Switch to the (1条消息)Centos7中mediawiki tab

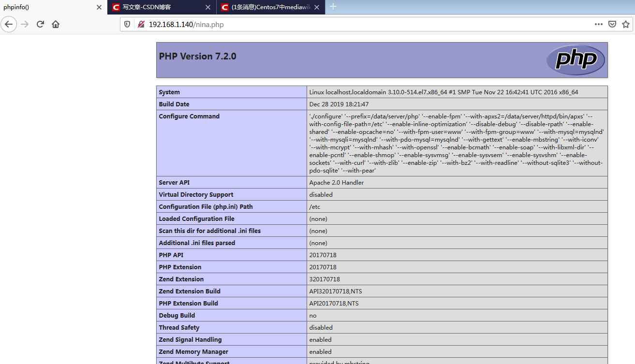click(x=271, y=7)
